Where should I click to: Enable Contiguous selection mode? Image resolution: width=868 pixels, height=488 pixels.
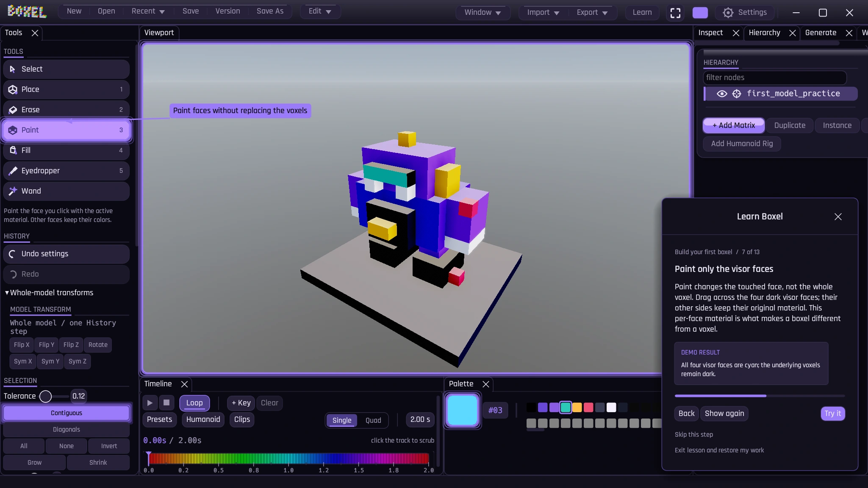click(66, 413)
